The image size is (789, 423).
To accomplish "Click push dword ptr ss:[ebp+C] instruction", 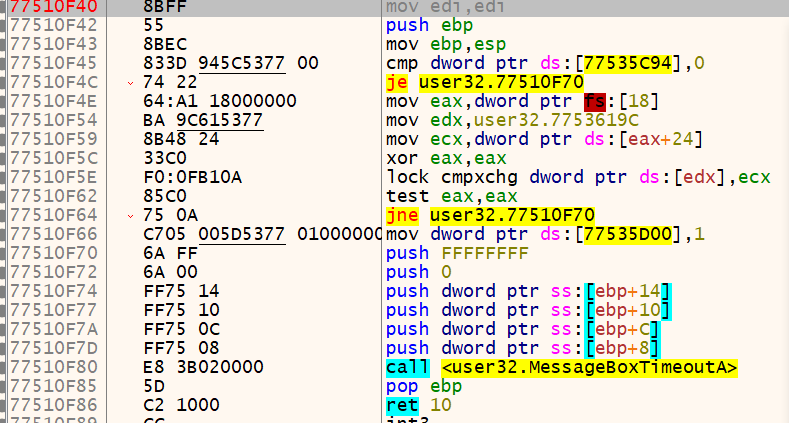I will pyautogui.click(x=522, y=329).
